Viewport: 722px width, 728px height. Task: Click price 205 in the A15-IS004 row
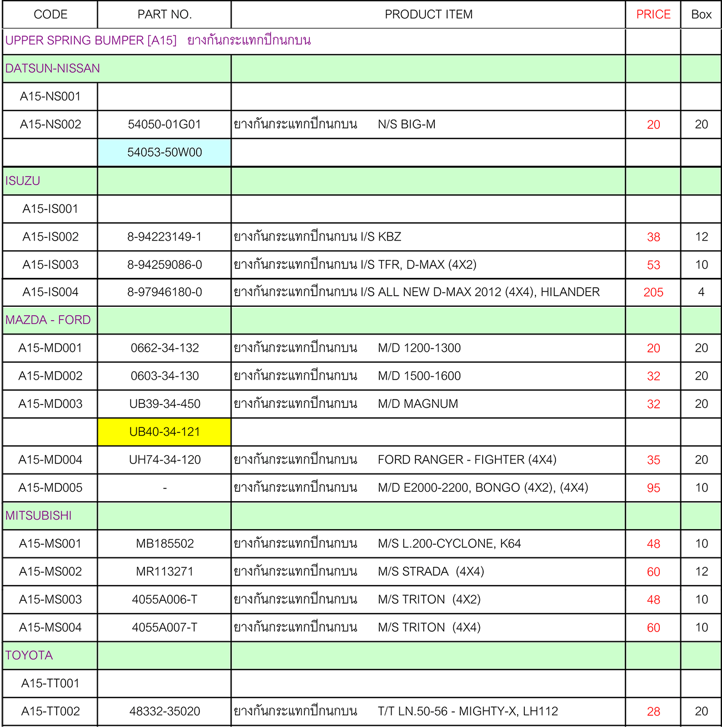[653, 292]
